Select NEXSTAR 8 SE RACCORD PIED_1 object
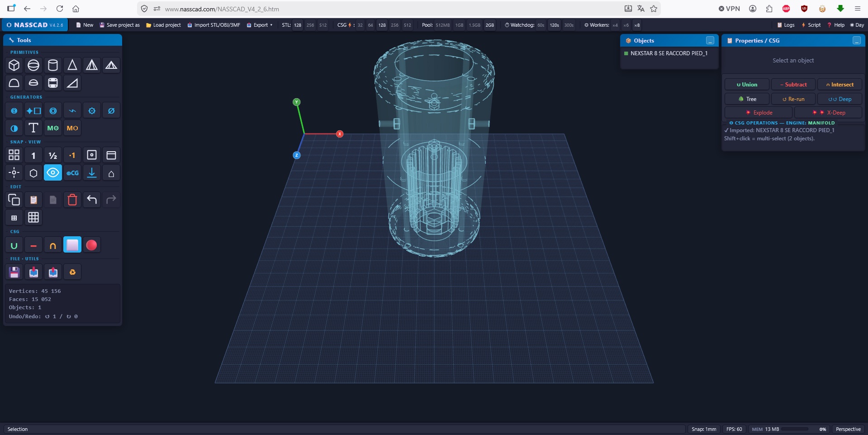The image size is (868, 435). (x=669, y=53)
